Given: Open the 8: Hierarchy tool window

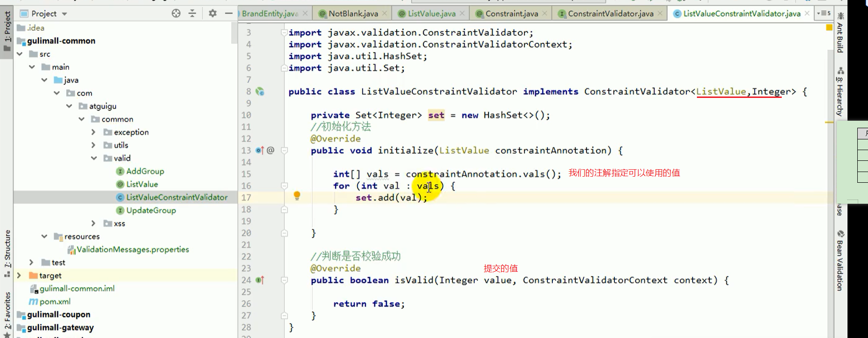Looking at the screenshot, I should [840, 92].
